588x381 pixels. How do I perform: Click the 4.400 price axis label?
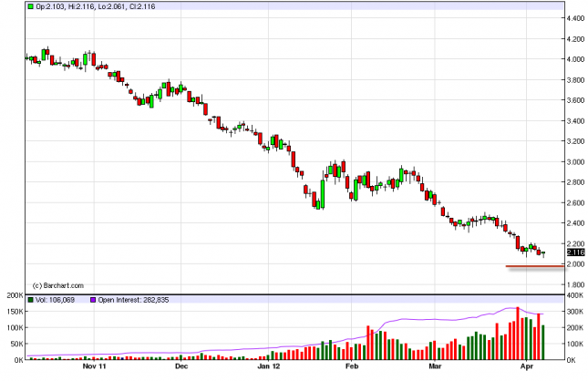(x=575, y=18)
